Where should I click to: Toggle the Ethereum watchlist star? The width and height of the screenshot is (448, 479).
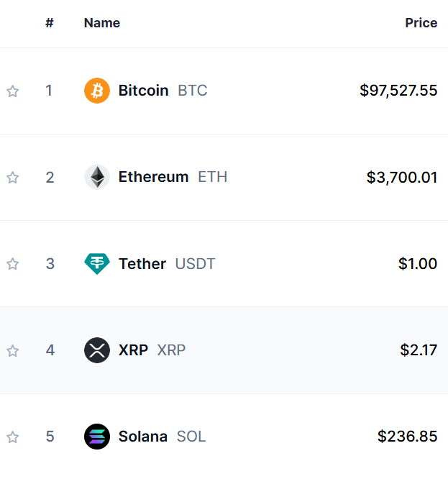click(12, 178)
